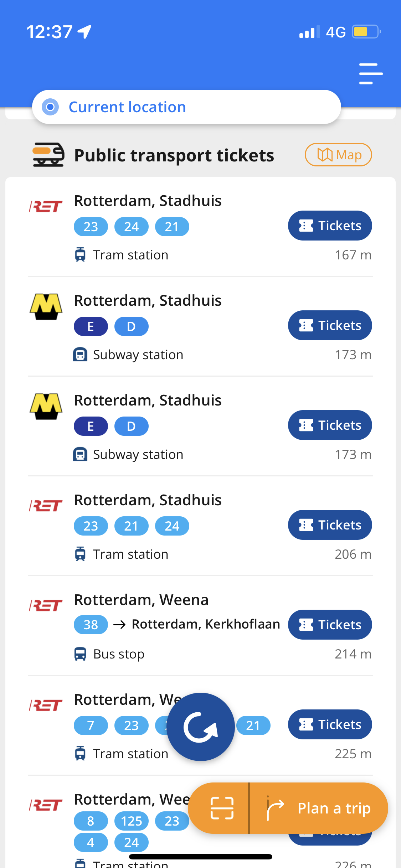Tap Plan a trip button
Viewport: 401px width, 868px height.
click(x=319, y=808)
